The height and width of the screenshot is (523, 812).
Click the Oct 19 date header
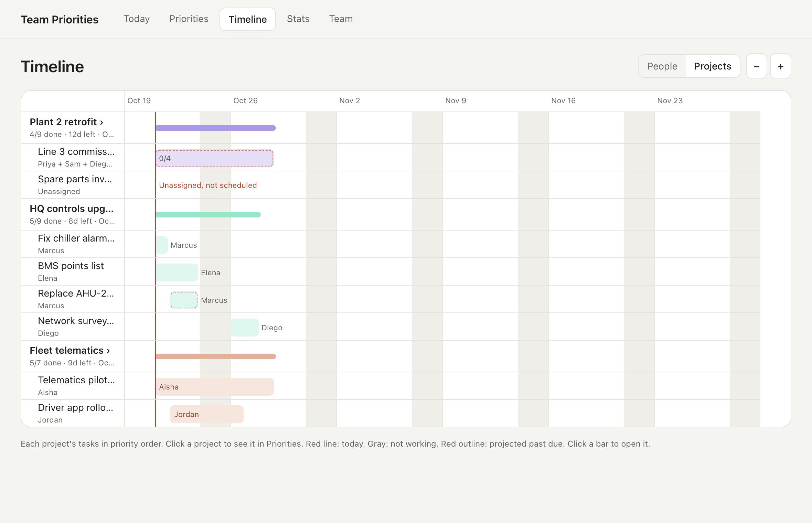[139, 101]
